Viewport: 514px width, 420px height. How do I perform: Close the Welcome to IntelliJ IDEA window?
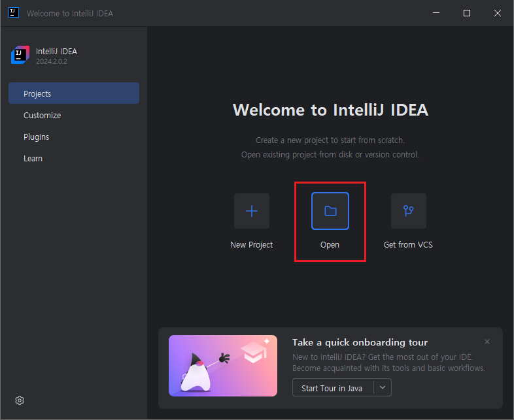(x=498, y=13)
